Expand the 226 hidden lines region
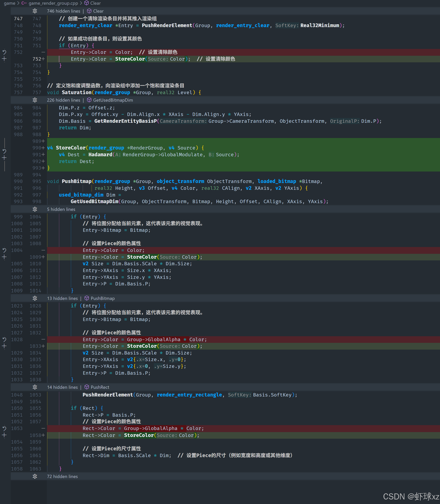 coord(35,100)
